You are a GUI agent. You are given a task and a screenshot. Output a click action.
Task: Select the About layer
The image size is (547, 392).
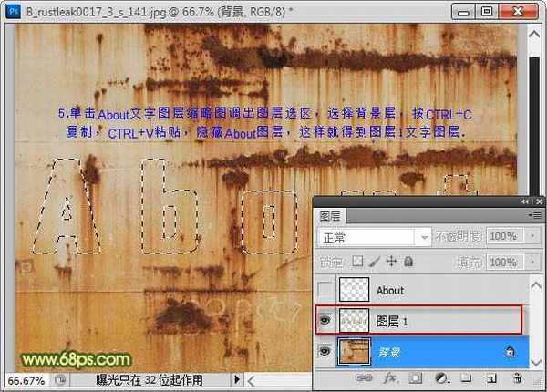pyautogui.click(x=422, y=290)
